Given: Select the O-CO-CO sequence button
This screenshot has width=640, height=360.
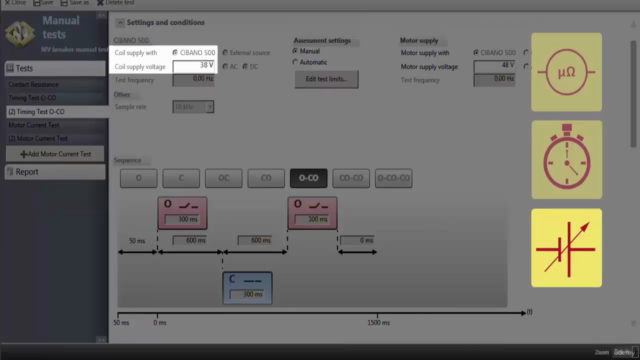Looking at the screenshot, I should 393,178.
